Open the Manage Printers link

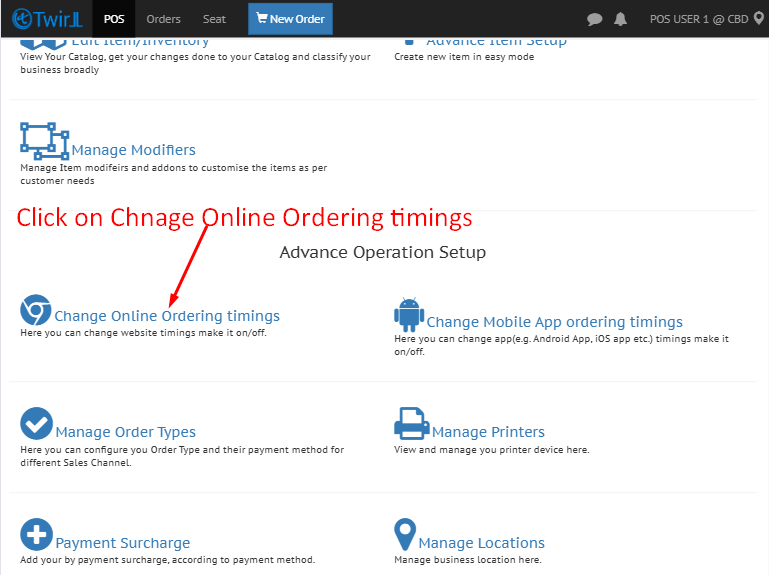[488, 432]
